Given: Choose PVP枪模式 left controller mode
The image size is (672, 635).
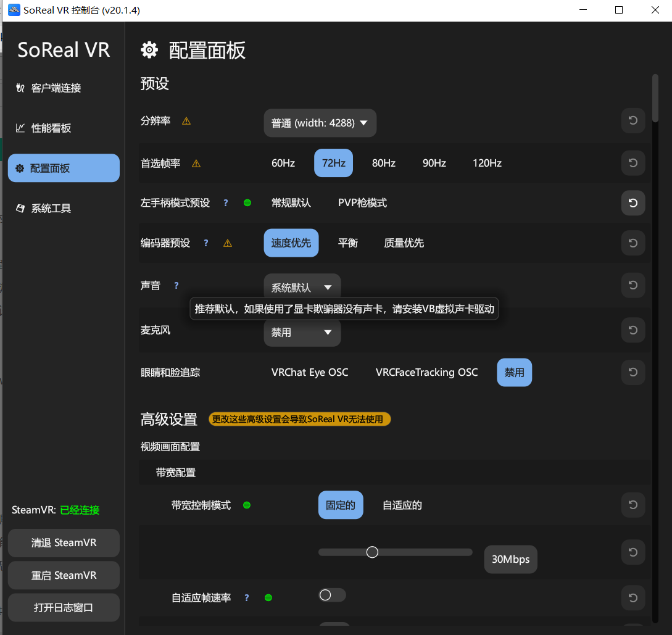Looking at the screenshot, I should tap(363, 202).
